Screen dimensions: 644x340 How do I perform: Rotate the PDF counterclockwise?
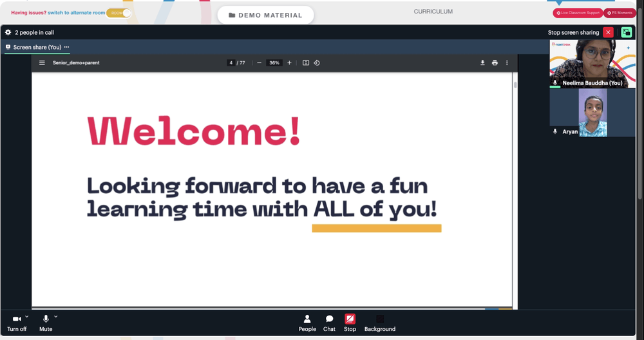tap(317, 63)
